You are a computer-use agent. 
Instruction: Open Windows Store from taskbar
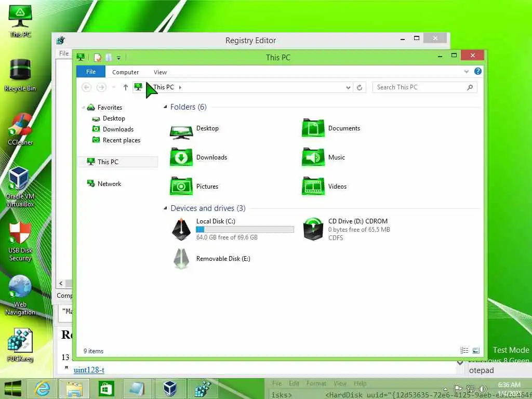(x=106, y=389)
